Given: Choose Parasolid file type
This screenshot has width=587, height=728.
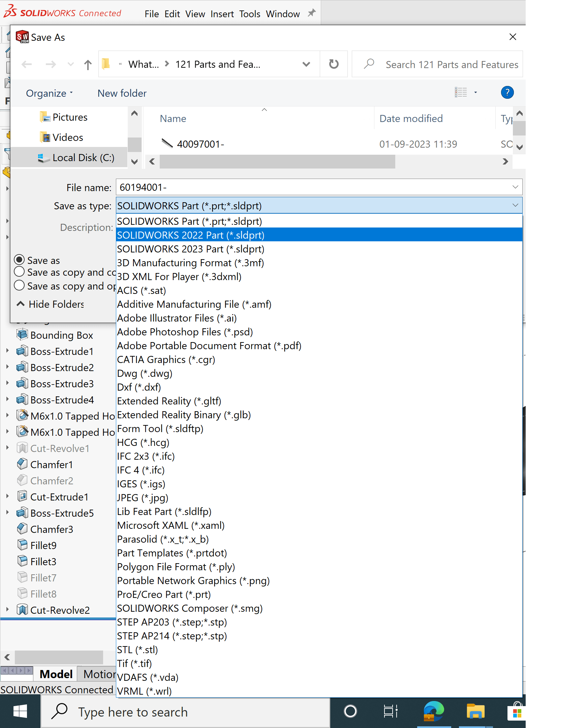Looking at the screenshot, I should (319, 539).
